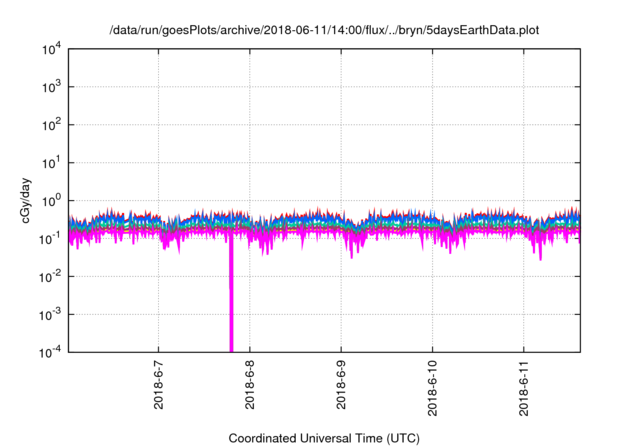Viewport: 640px width, 448px height.
Task: Click the Coordinated Universal Time axis label
Action: click(x=322, y=438)
